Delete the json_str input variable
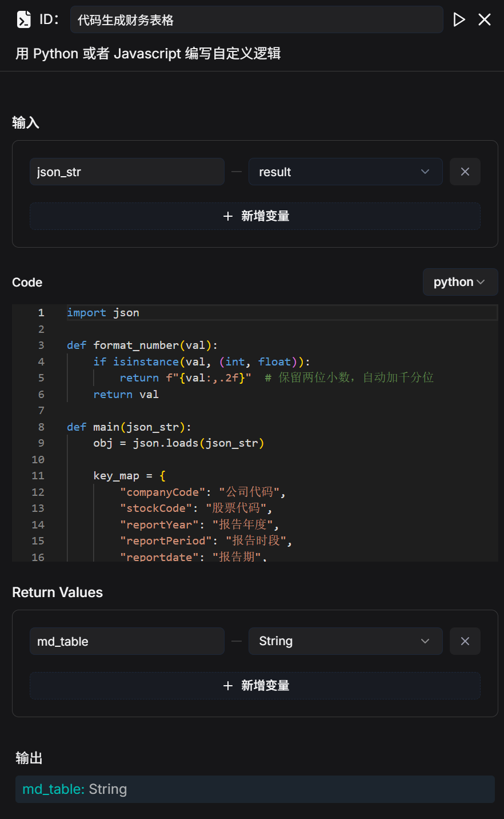 [465, 172]
